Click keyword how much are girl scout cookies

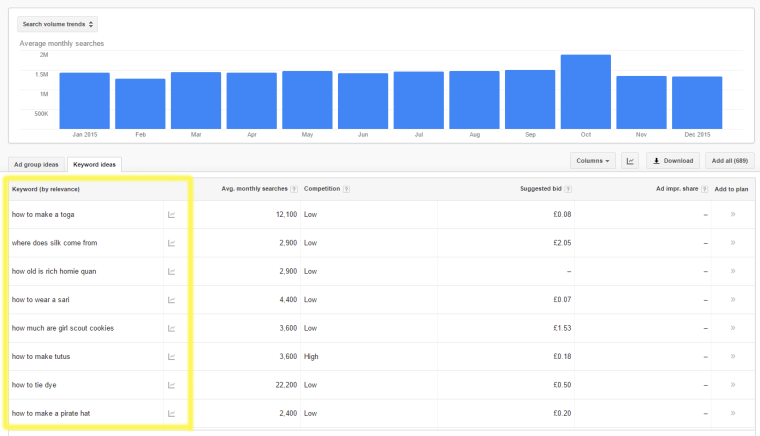tap(63, 328)
